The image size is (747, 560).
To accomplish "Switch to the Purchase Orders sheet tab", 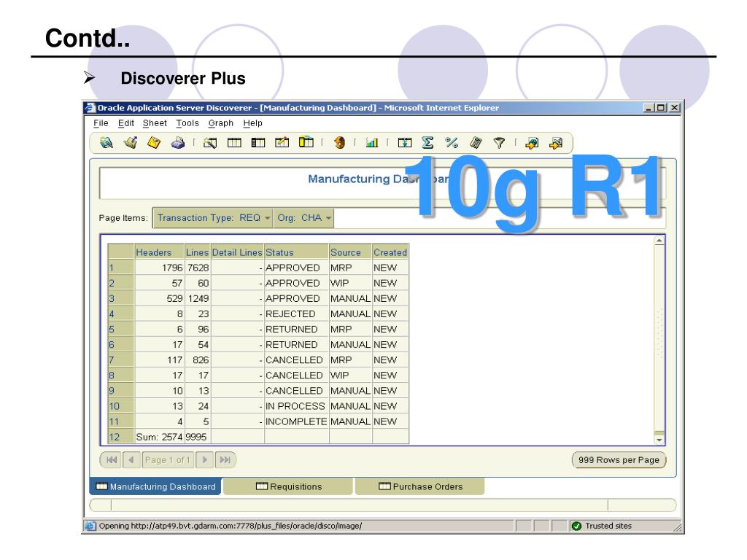I will pos(420,486).
